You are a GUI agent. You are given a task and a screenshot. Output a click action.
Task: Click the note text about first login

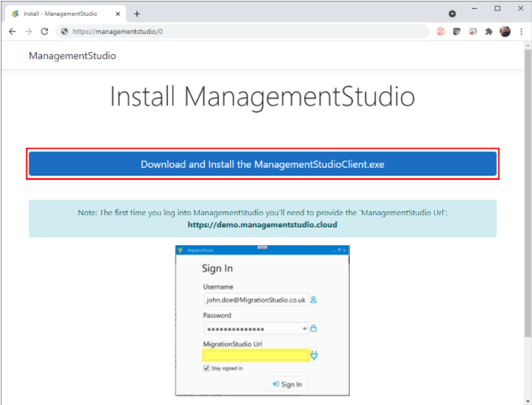pos(262,213)
